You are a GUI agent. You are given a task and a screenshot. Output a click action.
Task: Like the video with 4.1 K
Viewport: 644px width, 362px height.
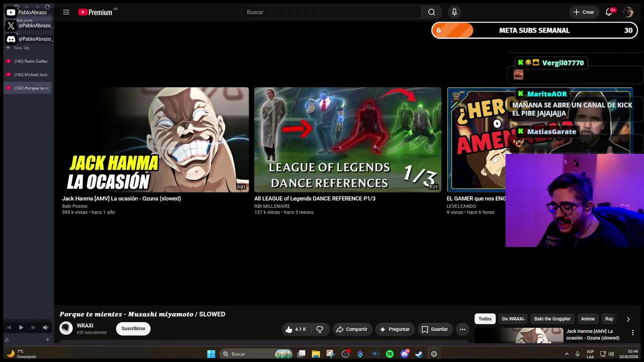(x=296, y=329)
